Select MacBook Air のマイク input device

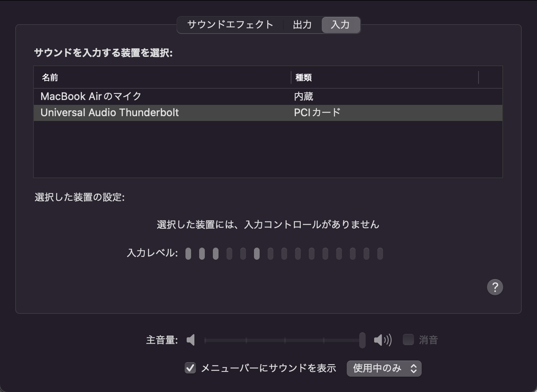coord(91,96)
